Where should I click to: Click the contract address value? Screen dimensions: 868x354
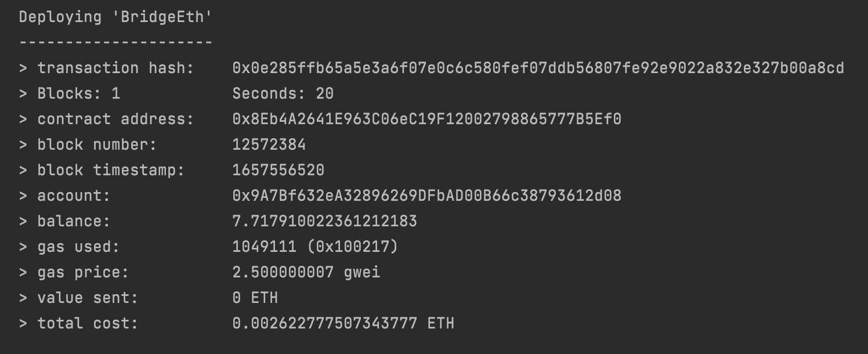tap(427, 119)
